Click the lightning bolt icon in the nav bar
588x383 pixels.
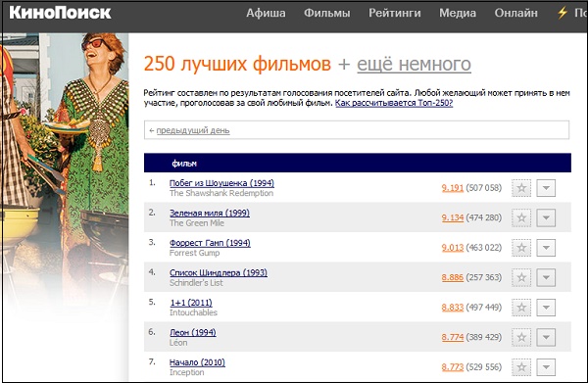pos(563,13)
